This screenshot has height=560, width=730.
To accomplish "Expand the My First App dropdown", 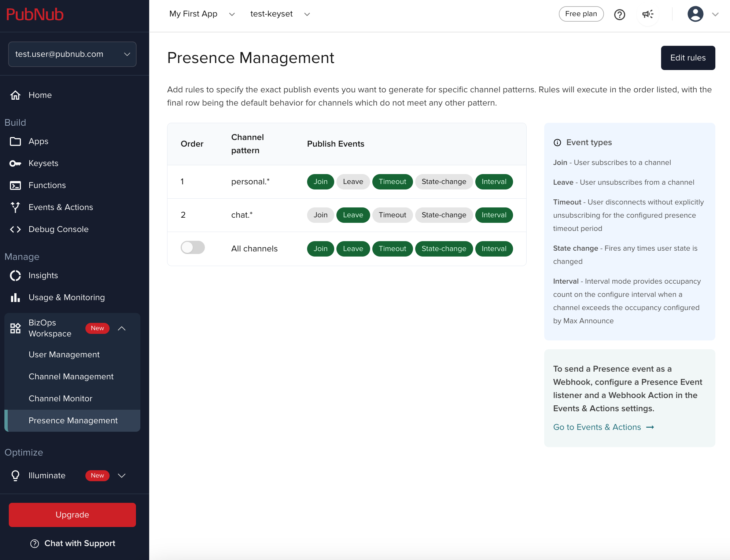I will point(232,14).
